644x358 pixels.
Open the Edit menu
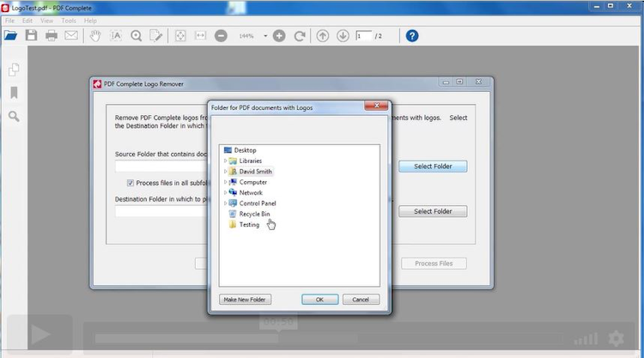pyautogui.click(x=27, y=21)
